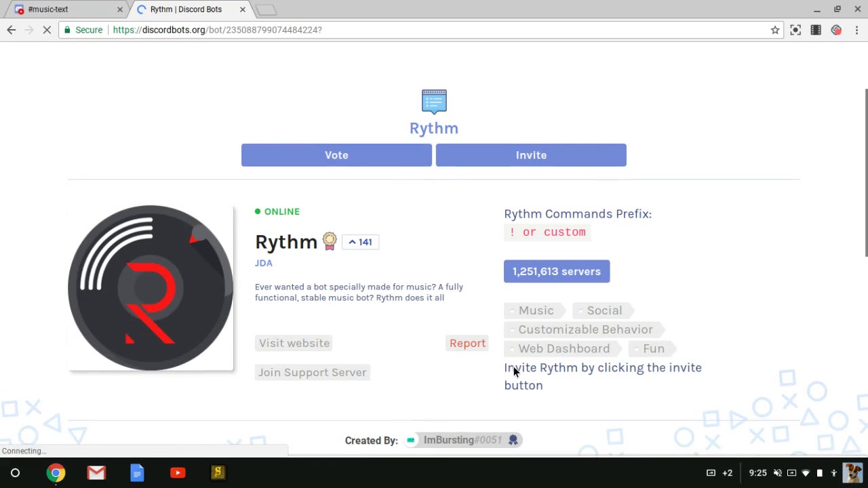Screen dimensions: 868x488
Task: Open creator ImBursting#0051 profile
Action: [x=462, y=440]
